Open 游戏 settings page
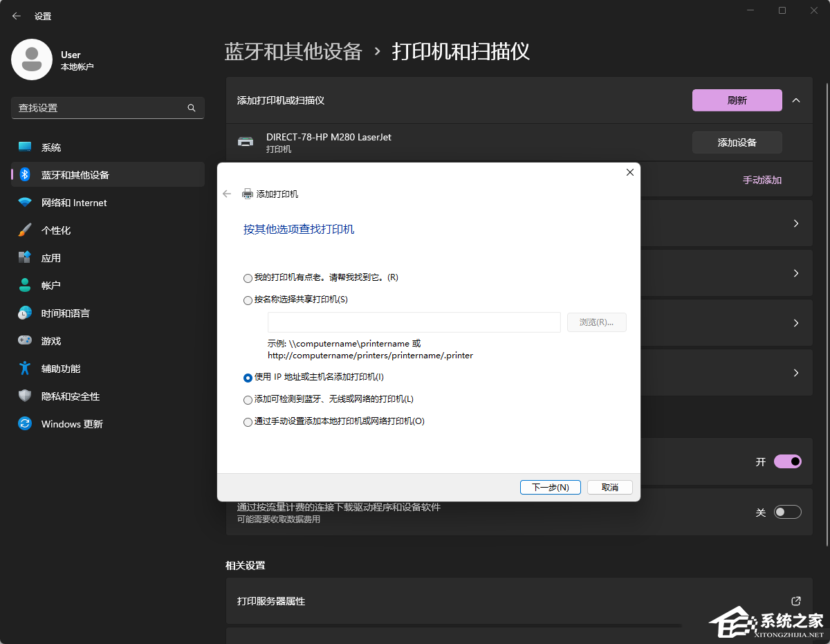This screenshot has width=830, height=644. pyautogui.click(x=108, y=341)
